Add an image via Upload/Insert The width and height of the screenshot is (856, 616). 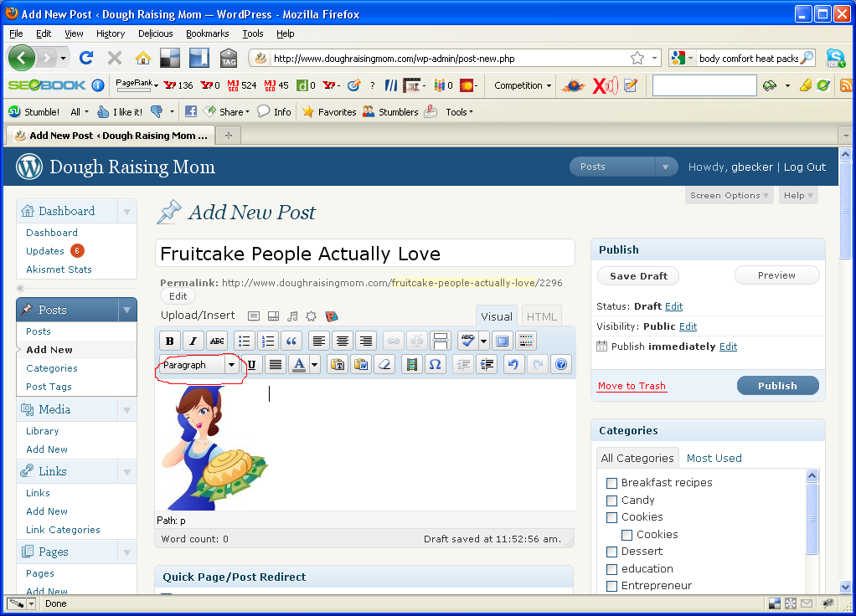[x=253, y=316]
